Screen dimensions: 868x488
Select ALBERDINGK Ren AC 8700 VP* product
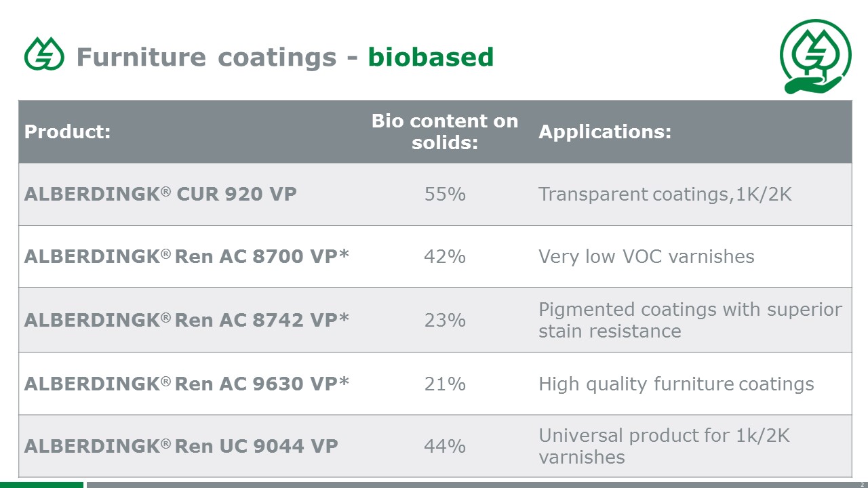(186, 257)
